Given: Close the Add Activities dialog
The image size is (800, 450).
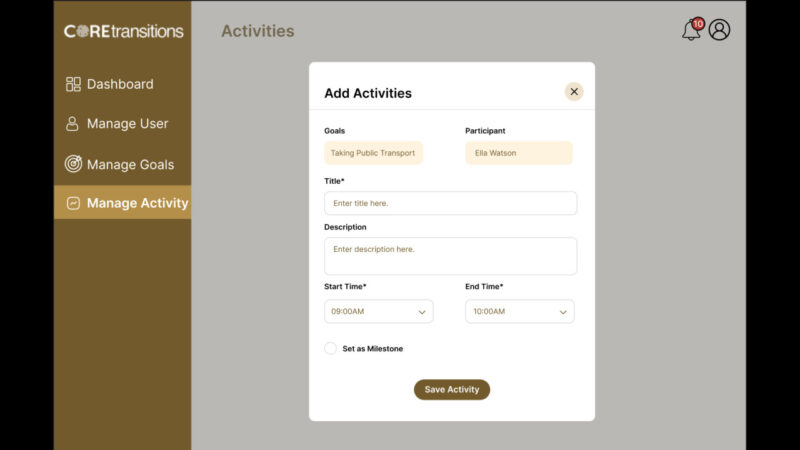Looking at the screenshot, I should click(574, 91).
